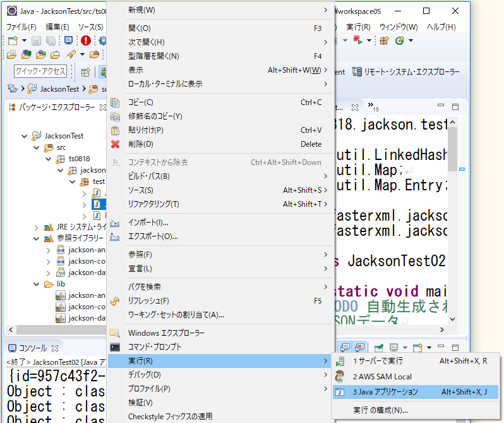504x423 pixels.
Task: Choose エクスポート(O)... menu entry
Action: point(220,236)
